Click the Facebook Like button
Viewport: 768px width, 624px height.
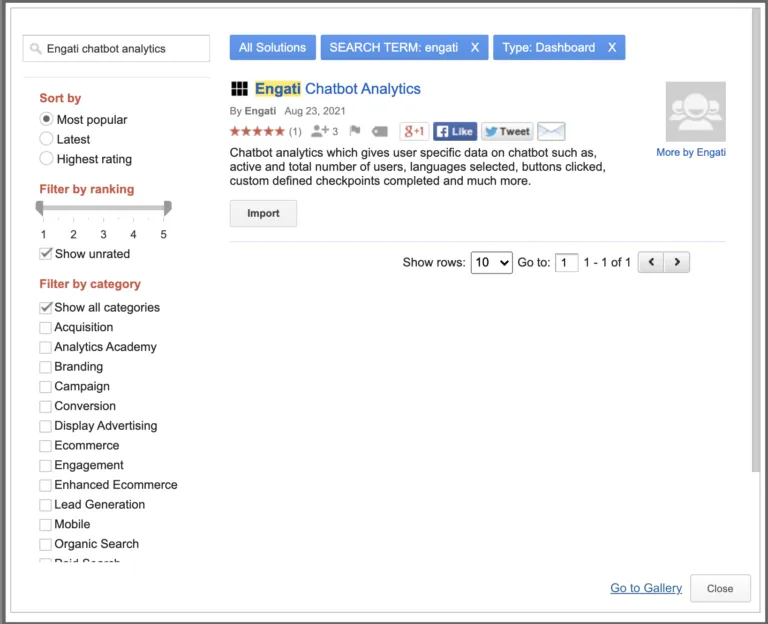[455, 131]
